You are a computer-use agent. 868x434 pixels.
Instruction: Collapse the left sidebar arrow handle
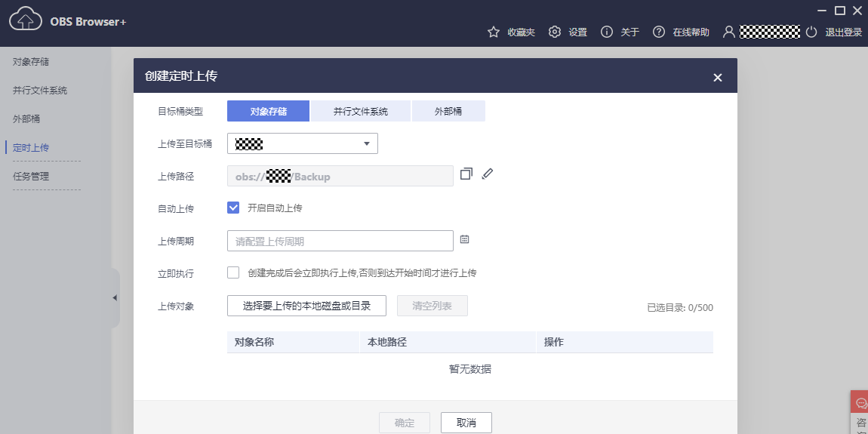[x=115, y=298]
